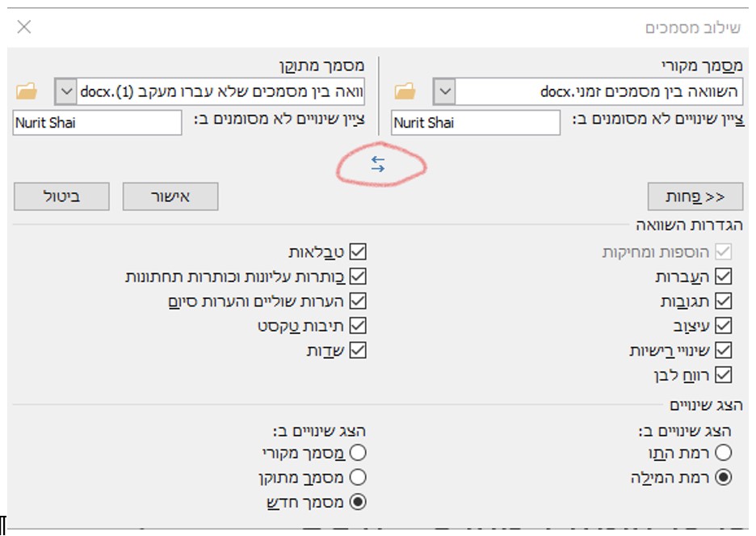Toggle the העברות checkbox
The image size is (756, 536).
[723, 276]
